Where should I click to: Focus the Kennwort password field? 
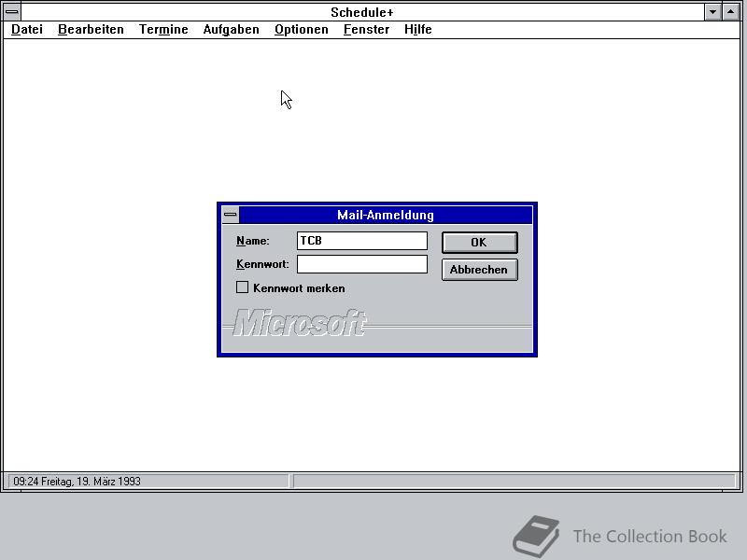362,264
